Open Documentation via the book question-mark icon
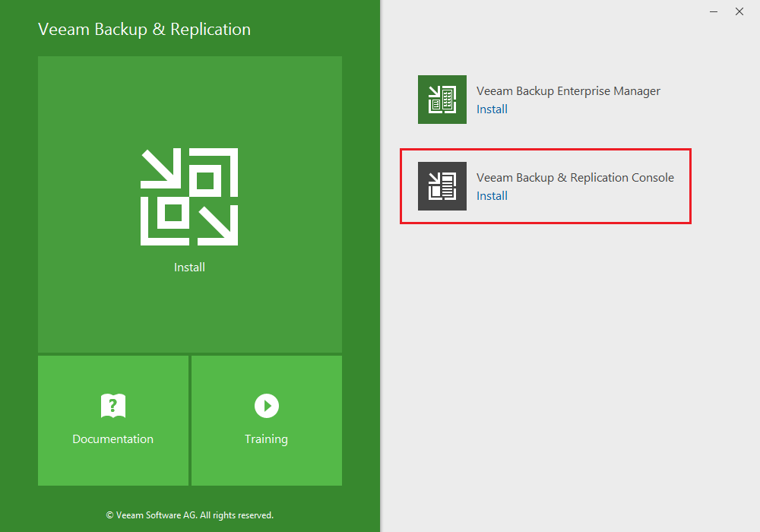This screenshot has height=532, width=760. tap(113, 406)
